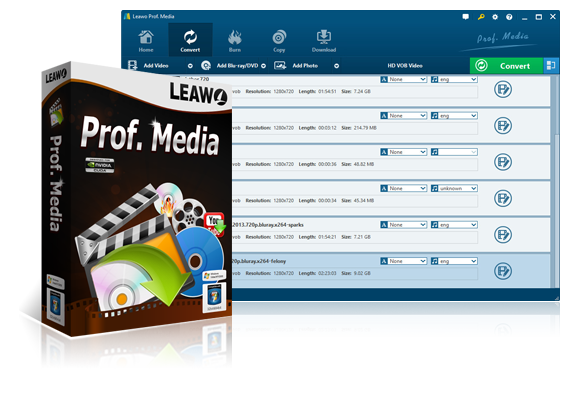The width and height of the screenshot is (579, 395).
Task: Expand the Add Blu-ray/DVD dropdown arrow
Action: click(x=263, y=66)
